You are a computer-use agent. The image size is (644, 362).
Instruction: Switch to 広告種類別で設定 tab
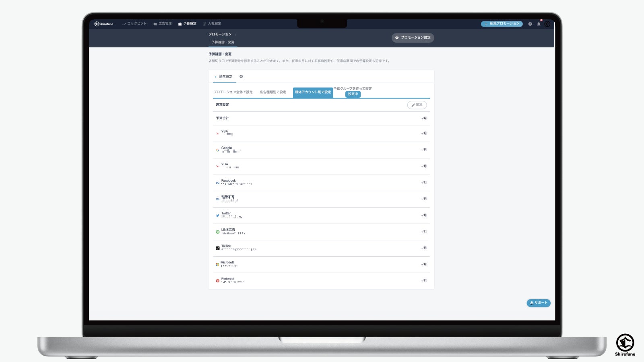pyautogui.click(x=273, y=92)
